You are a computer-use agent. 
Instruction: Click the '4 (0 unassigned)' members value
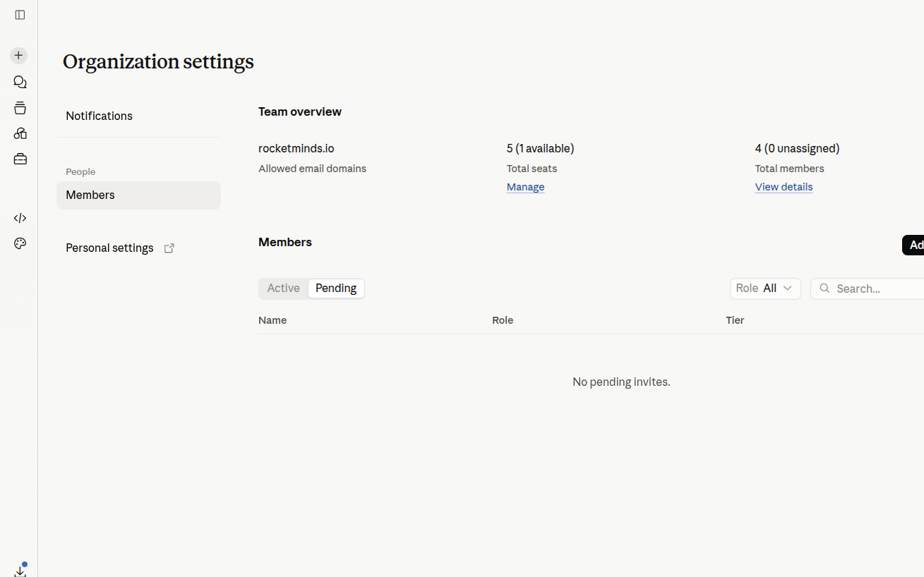[798, 149]
